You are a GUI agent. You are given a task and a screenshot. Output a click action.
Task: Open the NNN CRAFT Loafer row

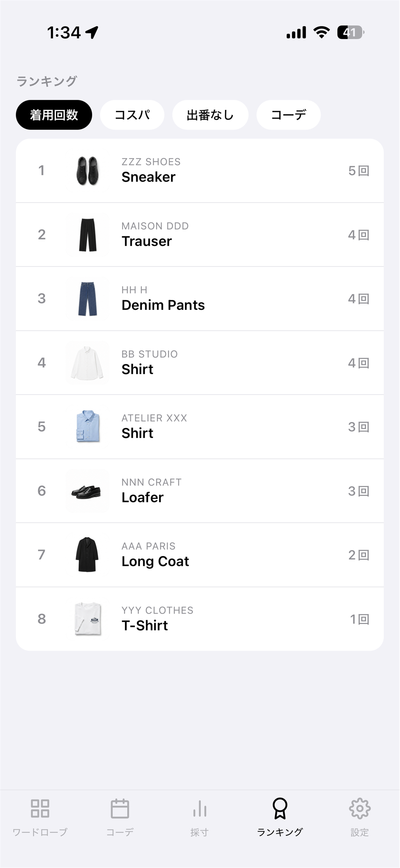[200, 491]
